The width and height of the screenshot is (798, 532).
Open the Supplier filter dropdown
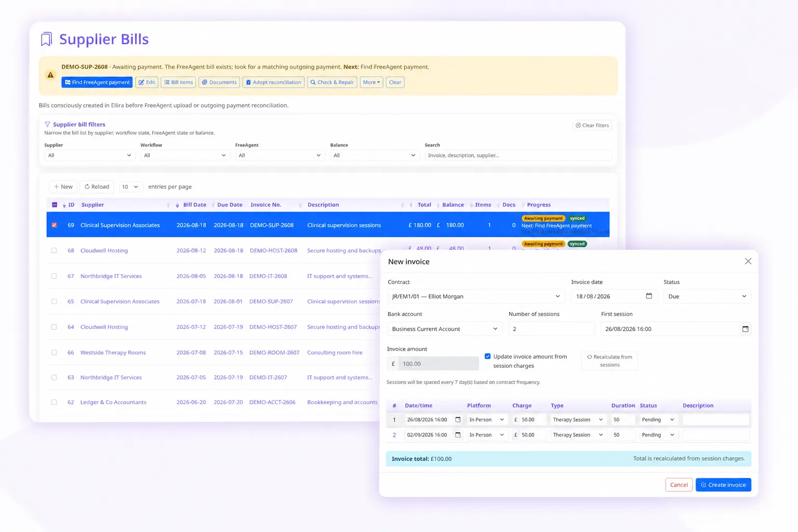(89, 155)
